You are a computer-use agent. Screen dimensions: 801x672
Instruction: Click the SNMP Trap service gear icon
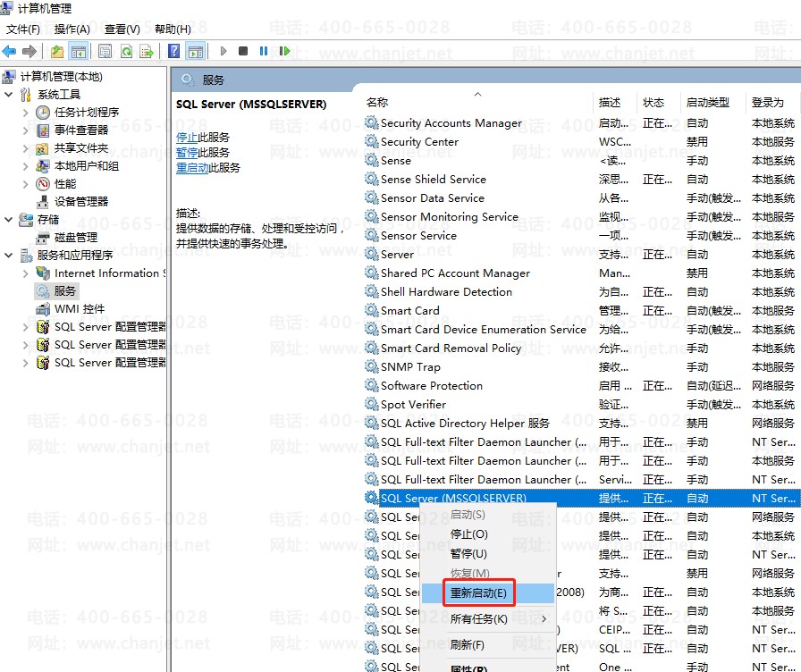pyautogui.click(x=371, y=366)
